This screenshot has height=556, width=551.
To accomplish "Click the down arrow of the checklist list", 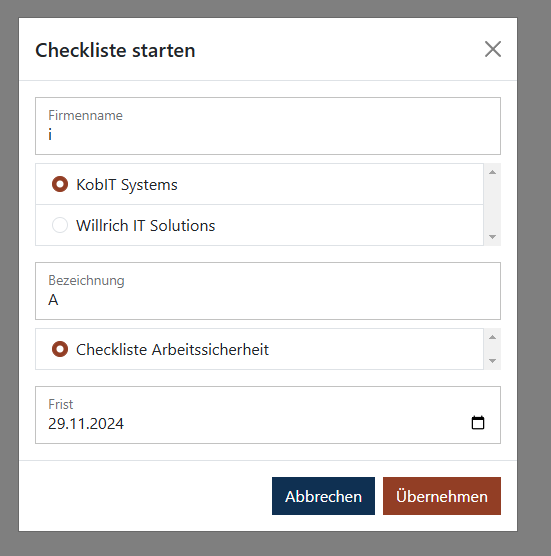I will (492, 361).
